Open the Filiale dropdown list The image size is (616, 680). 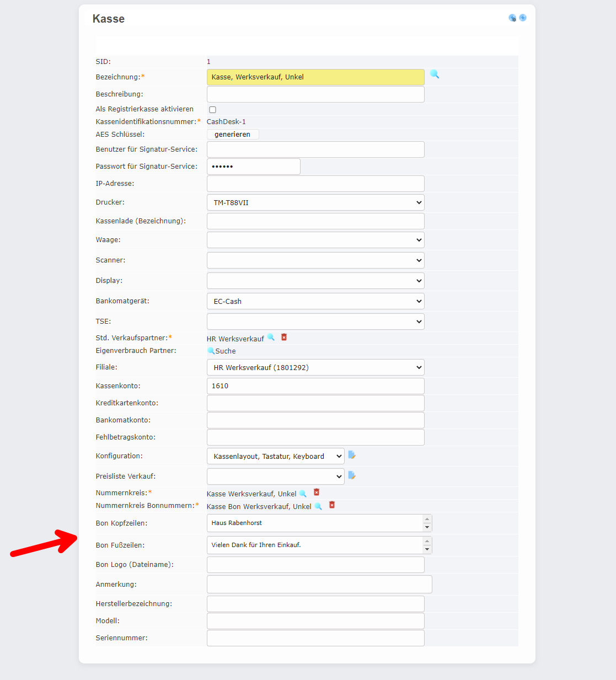tap(315, 367)
